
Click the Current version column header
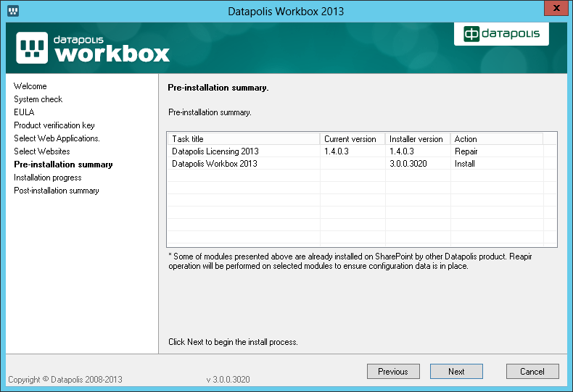tap(353, 138)
